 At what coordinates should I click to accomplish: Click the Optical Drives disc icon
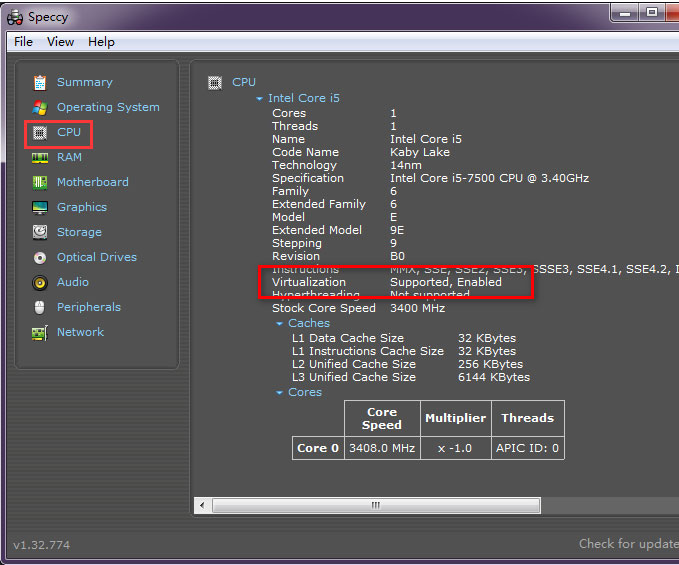point(40,257)
